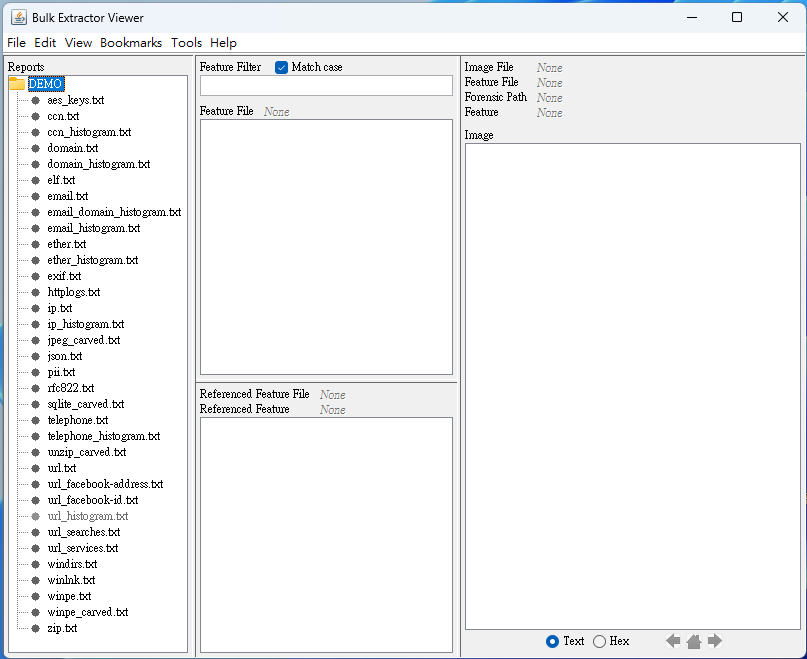Toggle the Match case checkbox
This screenshot has height=659, width=807.
click(x=281, y=67)
